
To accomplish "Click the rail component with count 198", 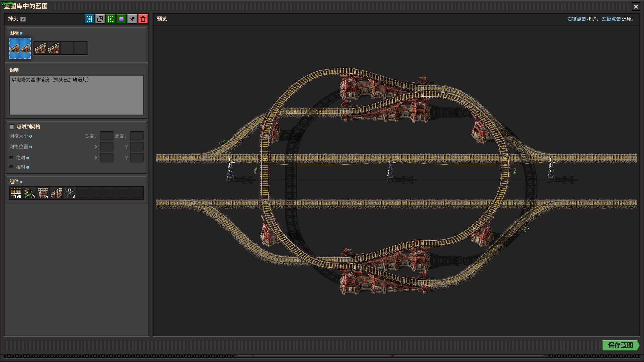I will [x=16, y=193].
